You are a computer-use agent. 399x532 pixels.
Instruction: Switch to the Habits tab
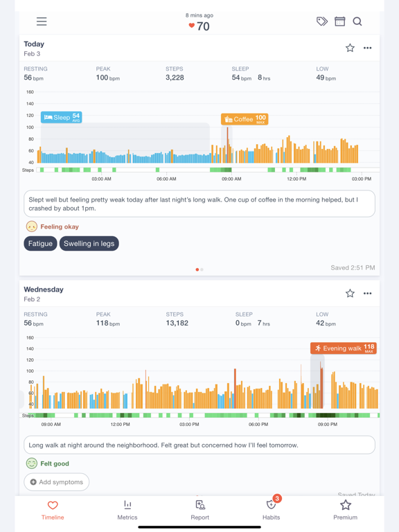pos(271,510)
